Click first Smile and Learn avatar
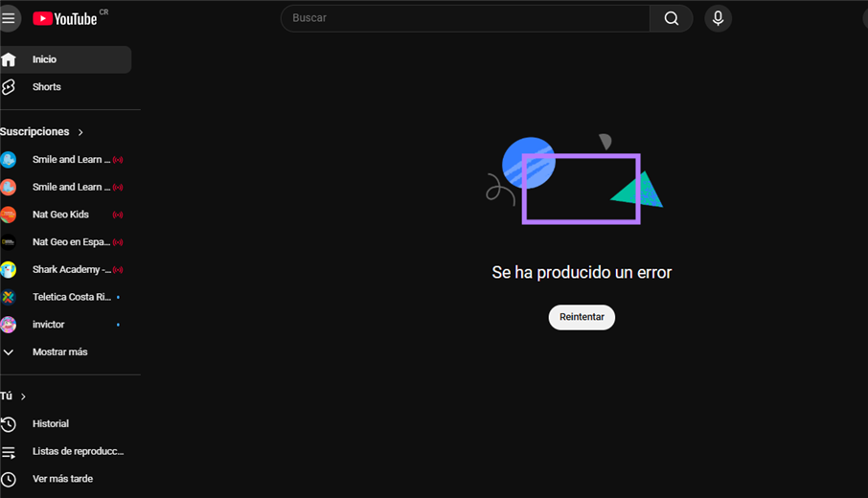Image resolution: width=868 pixels, height=498 pixels. tap(9, 159)
